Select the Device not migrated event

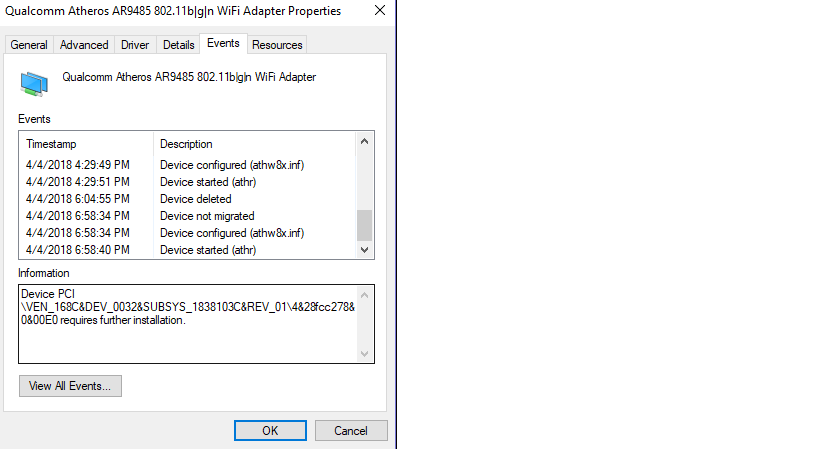click(x=188, y=216)
